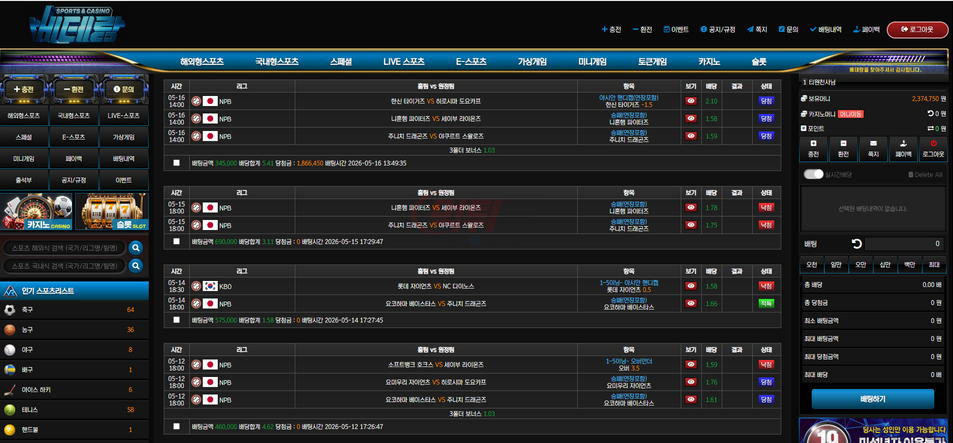Click the gold −환전 button in the left sidebar
953x443 pixels.
click(74, 89)
